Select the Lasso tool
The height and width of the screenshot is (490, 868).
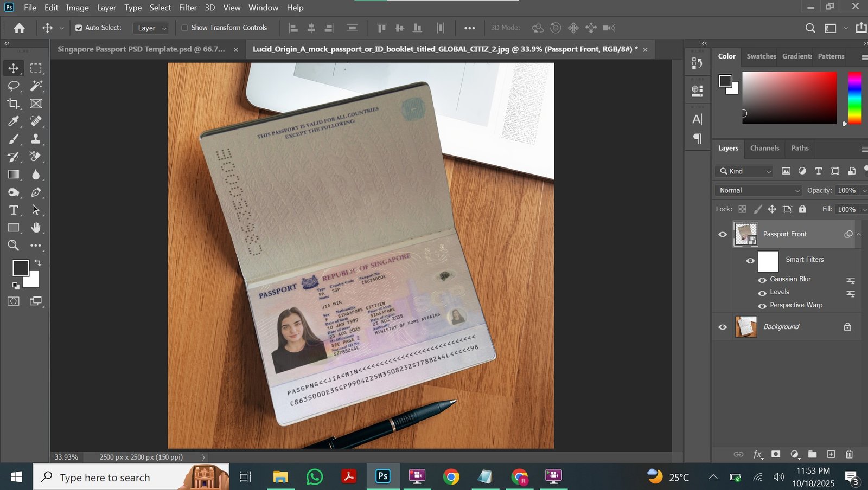coord(14,86)
